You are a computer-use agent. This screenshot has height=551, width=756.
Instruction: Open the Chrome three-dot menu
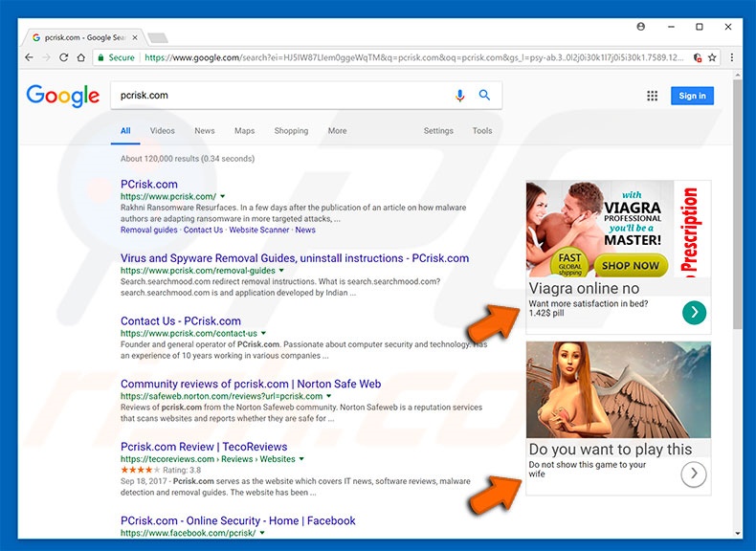[732, 57]
